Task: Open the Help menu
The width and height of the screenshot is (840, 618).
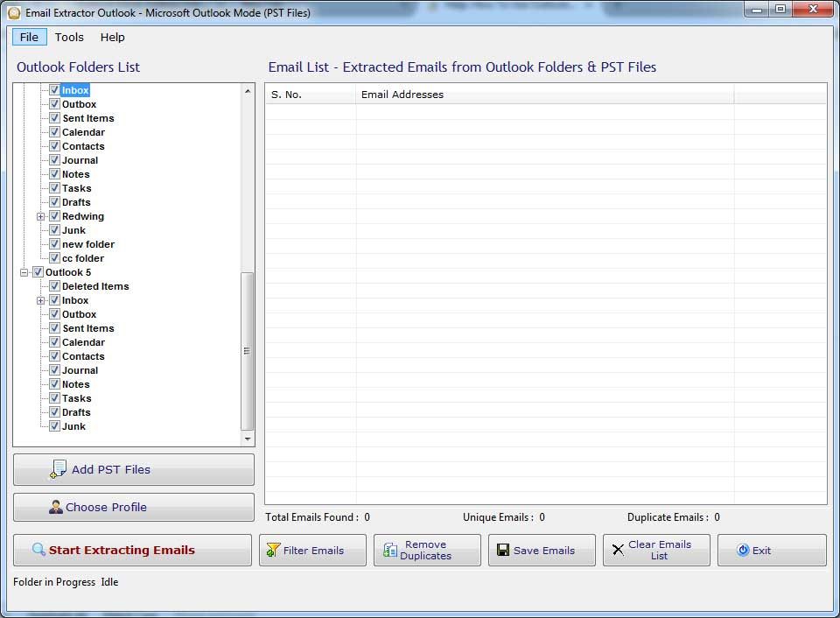Action: [x=112, y=38]
